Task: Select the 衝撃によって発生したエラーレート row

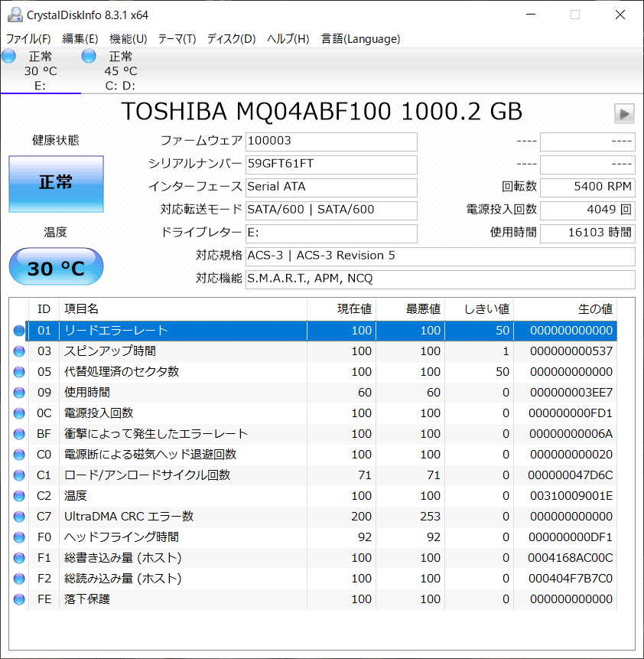Action: (321, 434)
